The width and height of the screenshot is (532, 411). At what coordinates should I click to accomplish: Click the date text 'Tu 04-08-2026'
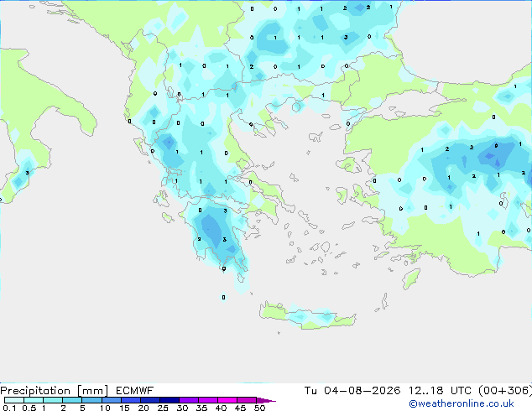[352, 391]
